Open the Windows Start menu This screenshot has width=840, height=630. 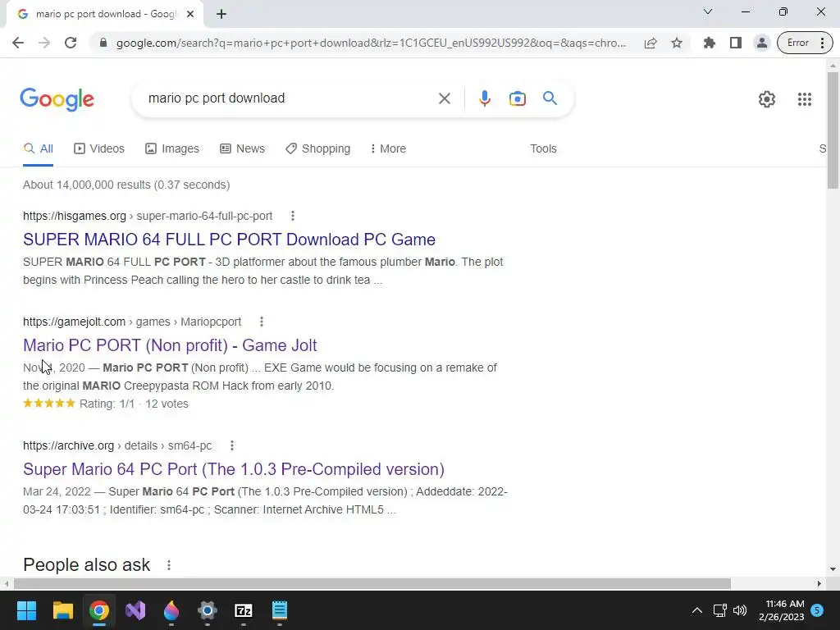coord(26,610)
